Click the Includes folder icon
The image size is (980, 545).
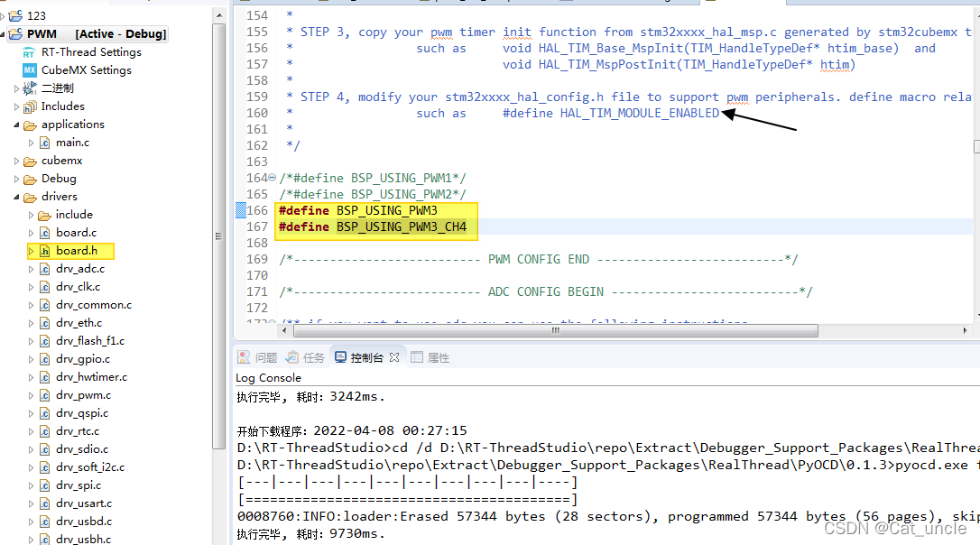(x=30, y=106)
